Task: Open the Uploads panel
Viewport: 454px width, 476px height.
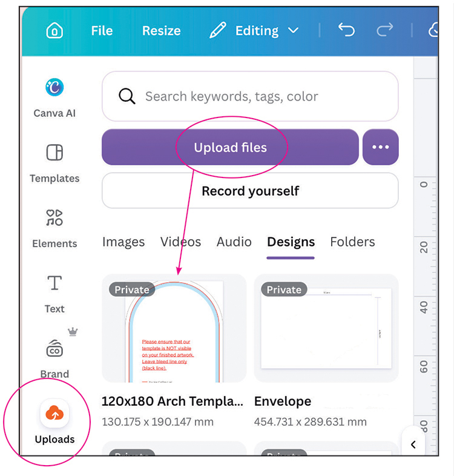Action: point(54,422)
